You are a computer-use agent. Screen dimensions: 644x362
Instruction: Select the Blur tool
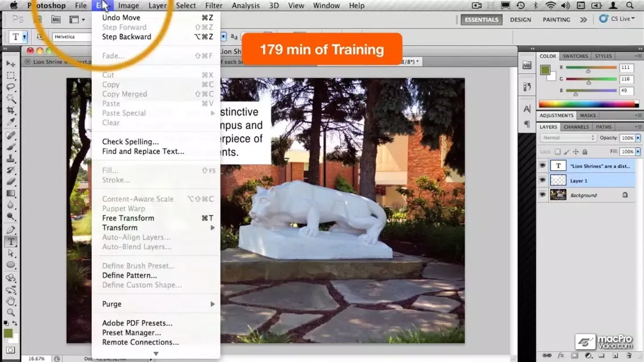coord(11,205)
